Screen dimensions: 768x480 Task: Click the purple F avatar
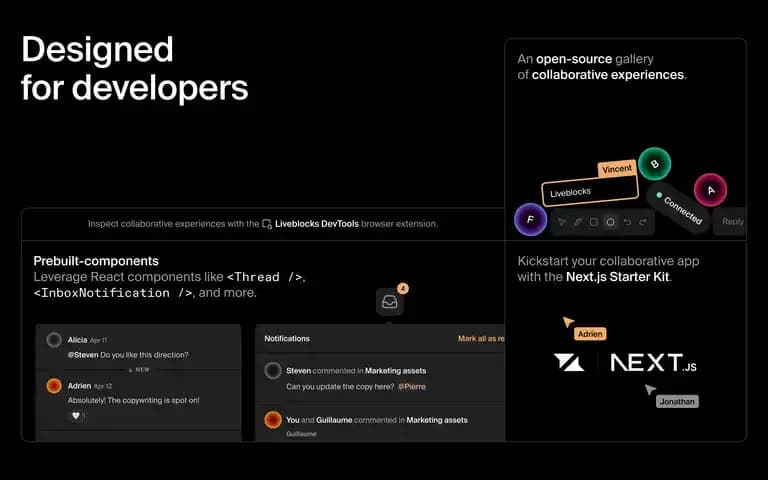pyautogui.click(x=530, y=219)
